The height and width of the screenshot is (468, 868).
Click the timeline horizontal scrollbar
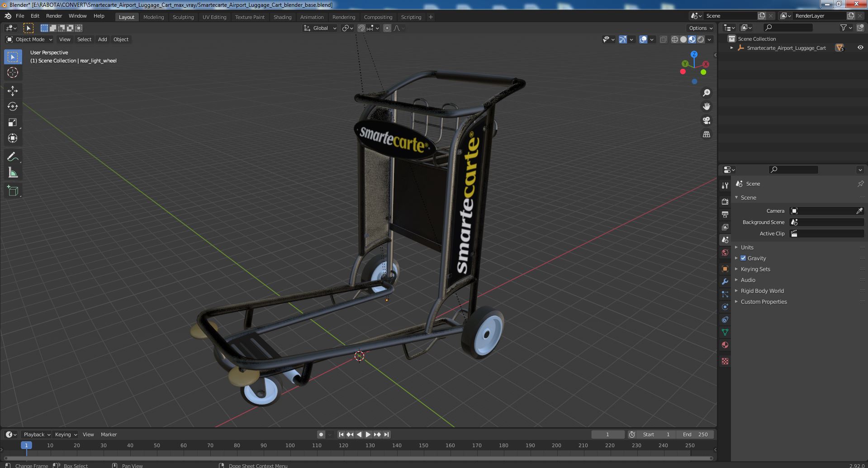(358, 458)
